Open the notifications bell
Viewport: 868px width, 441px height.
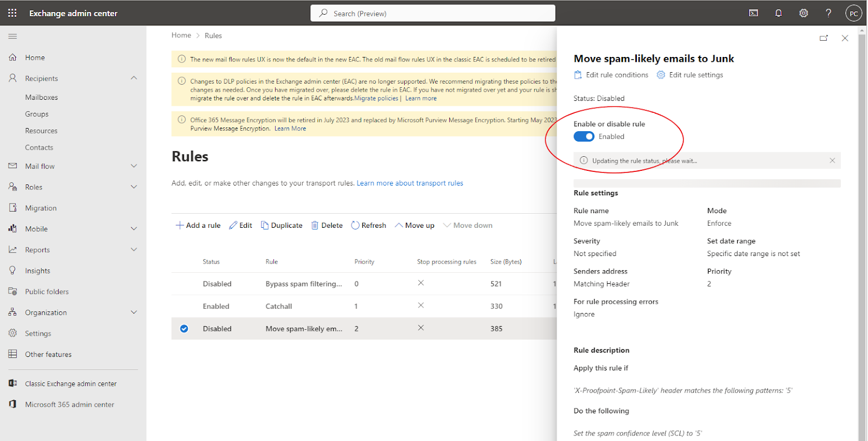tap(778, 13)
